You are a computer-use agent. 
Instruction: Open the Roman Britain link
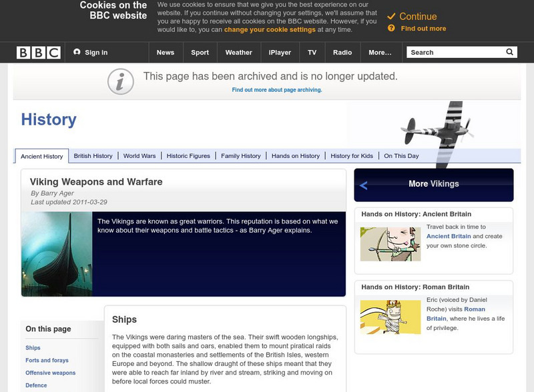(x=456, y=314)
